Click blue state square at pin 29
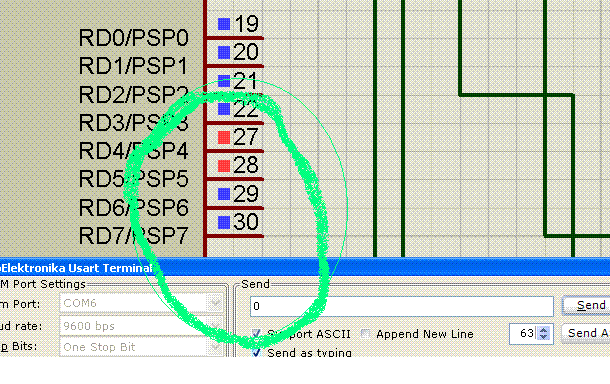Viewport: 610px width, 384px height. (224, 194)
